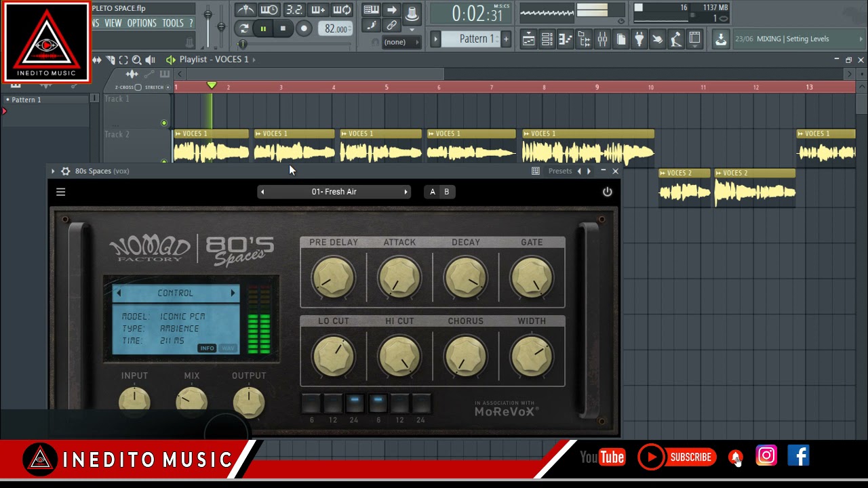
Task: Toggle hi-cut slope button 12
Action: pos(399,403)
